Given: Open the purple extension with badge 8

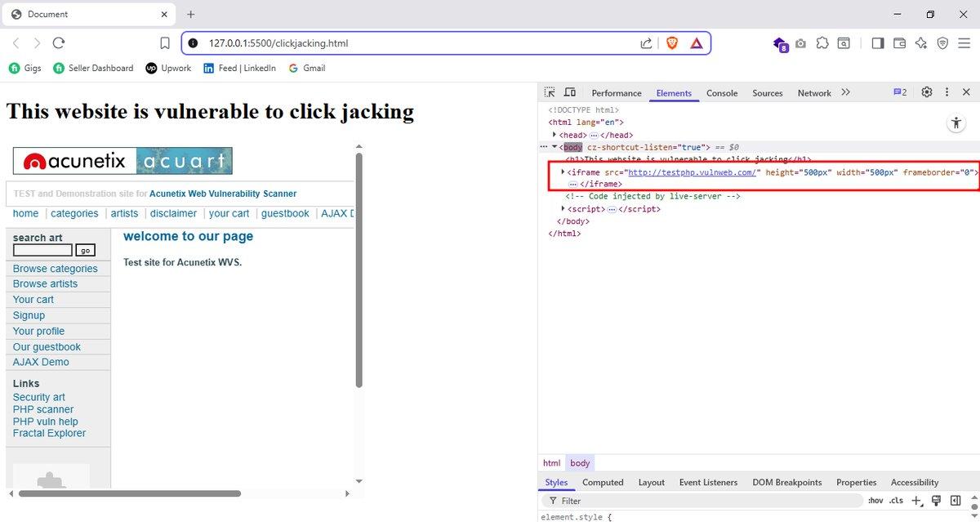Looking at the screenshot, I should (x=781, y=44).
